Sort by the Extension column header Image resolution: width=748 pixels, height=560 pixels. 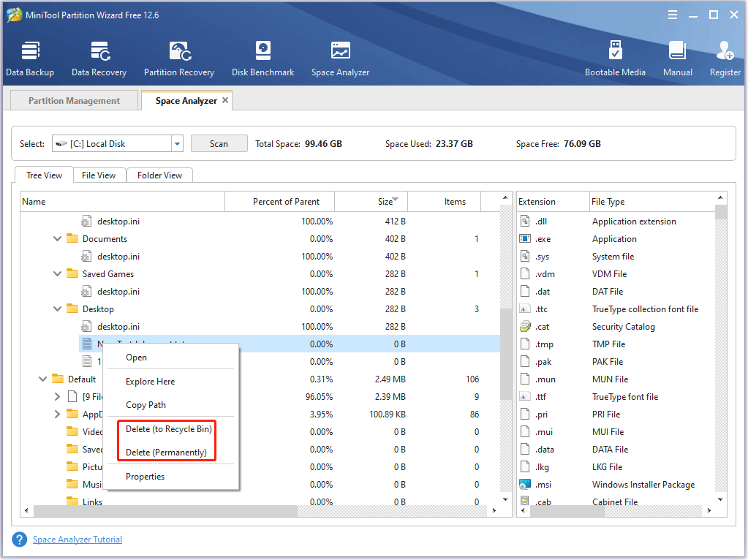(554, 202)
